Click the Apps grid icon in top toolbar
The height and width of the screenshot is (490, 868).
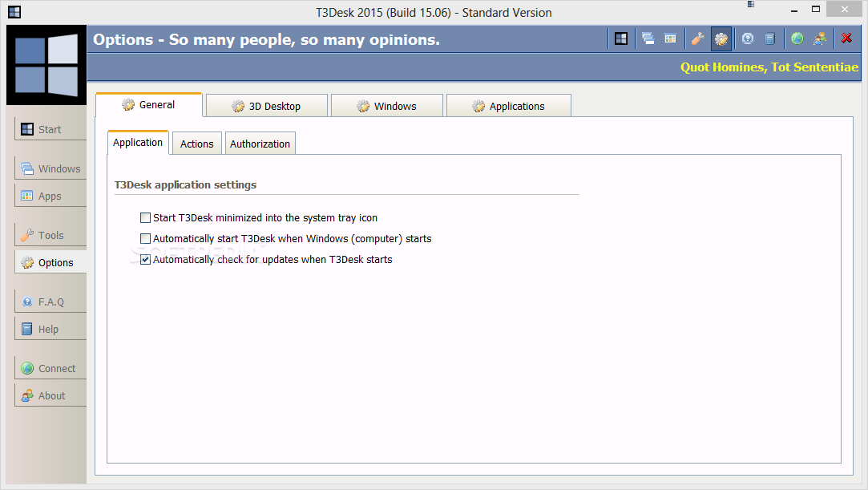click(670, 38)
